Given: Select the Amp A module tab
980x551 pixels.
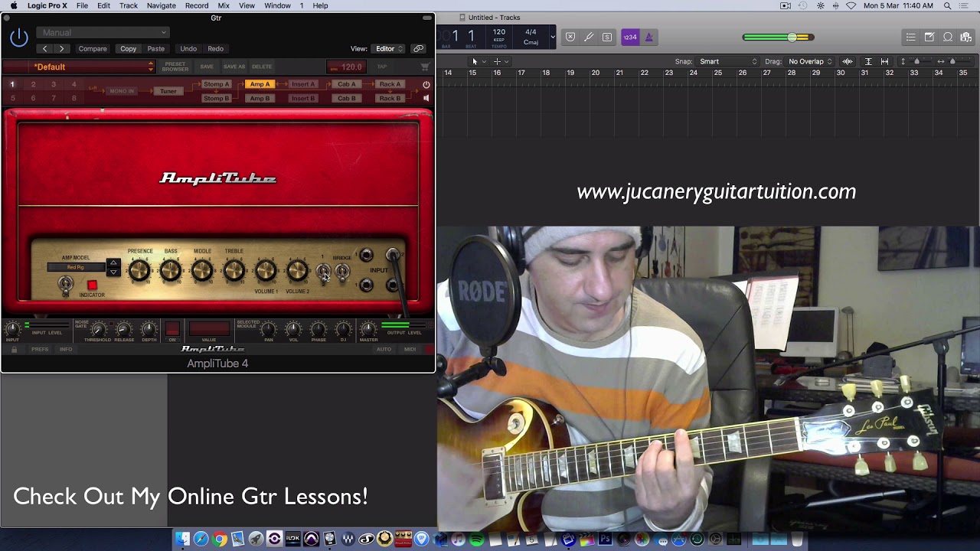Looking at the screenshot, I should click(260, 84).
